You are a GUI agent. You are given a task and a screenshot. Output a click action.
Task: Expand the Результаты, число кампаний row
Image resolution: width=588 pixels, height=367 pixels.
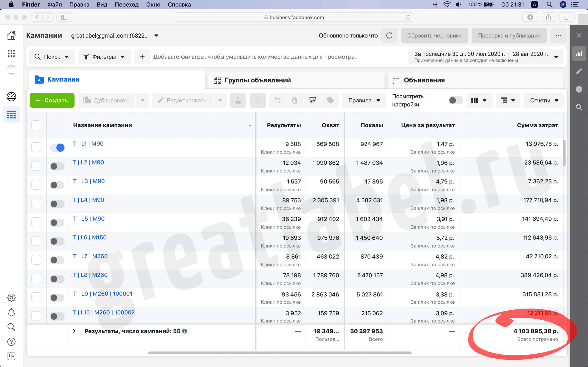(x=74, y=331)
